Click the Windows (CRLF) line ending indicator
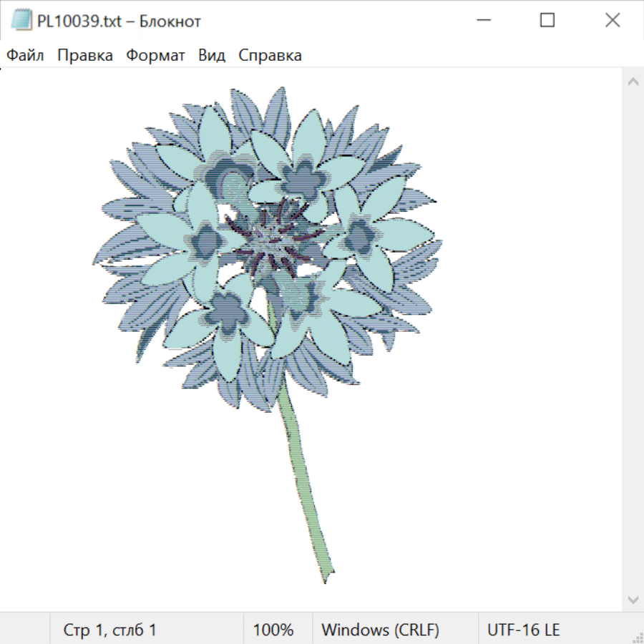 point(380,630)
